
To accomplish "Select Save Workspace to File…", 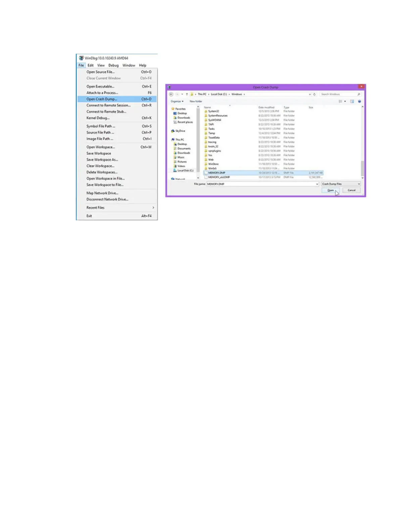I will pos(117,185).
